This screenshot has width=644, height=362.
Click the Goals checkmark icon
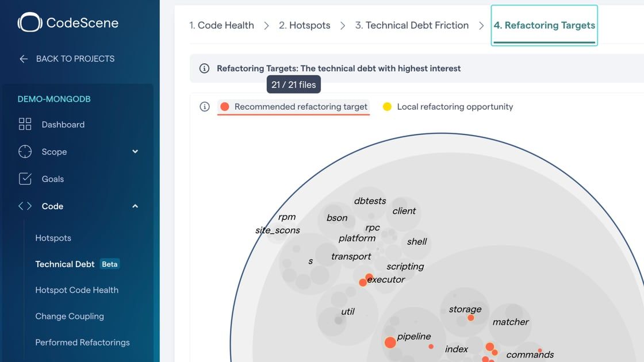click(25, 179)
